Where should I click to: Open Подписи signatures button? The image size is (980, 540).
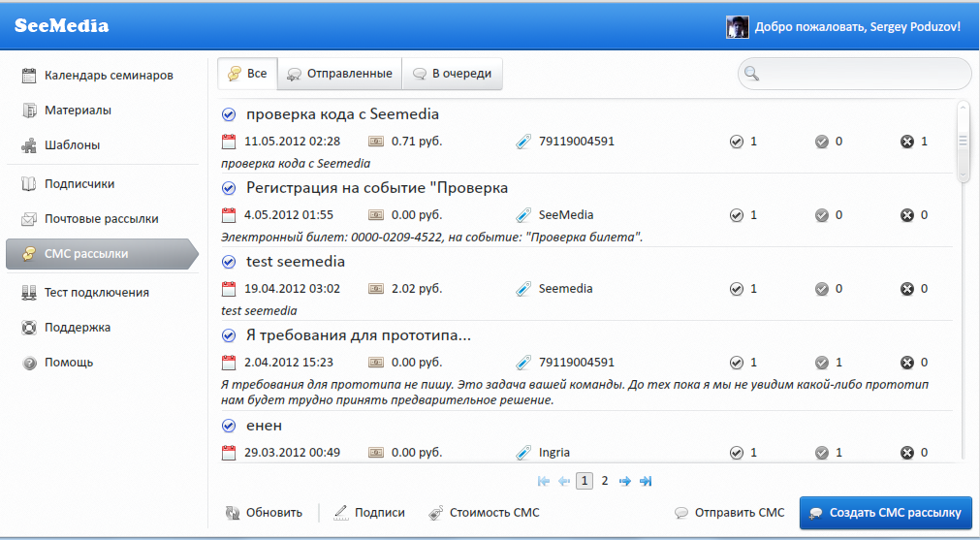(369, 513)
